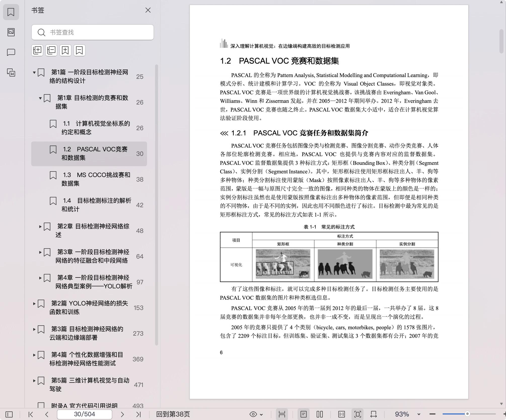Open the comments panel icon
506x420 pixels.
(x=11, y=52)
